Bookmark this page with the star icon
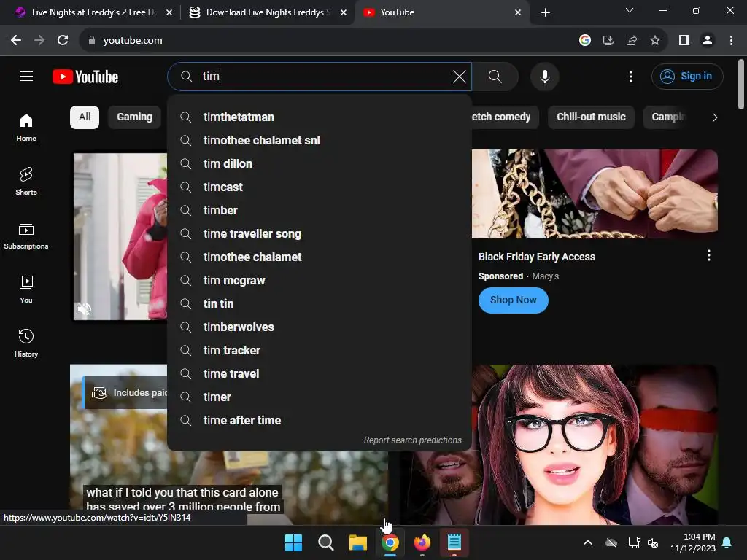Image resolution: width=747 pixels, height=560 pixels. coord(655,41)
